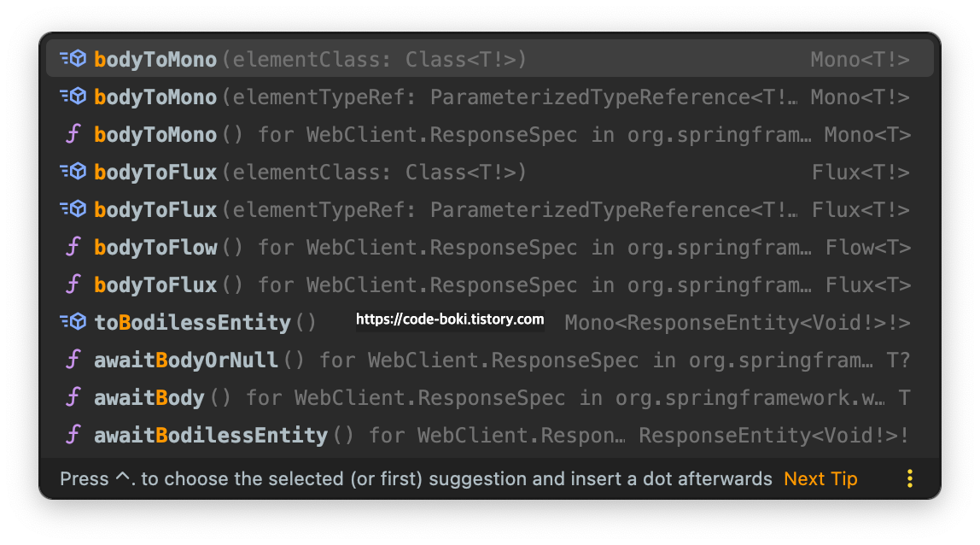This screenshot has width=980, height=545.
Task: Choose the bodyToFlux() extension function entry
Action: pos(490,284)
